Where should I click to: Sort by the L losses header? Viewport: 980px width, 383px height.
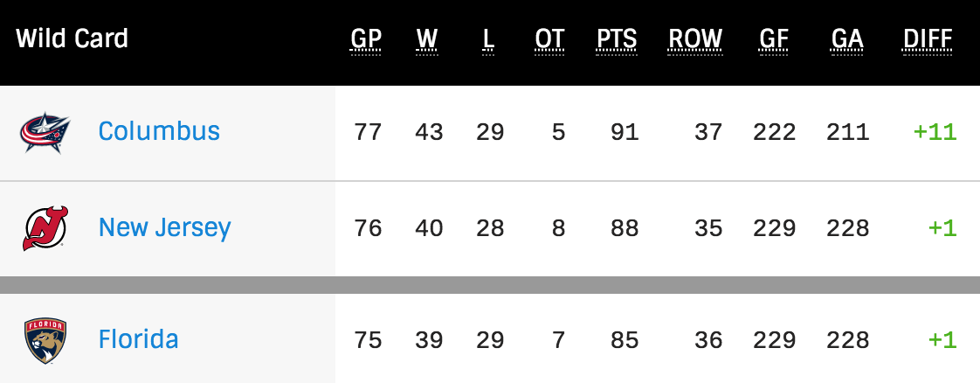pos(488,39)
